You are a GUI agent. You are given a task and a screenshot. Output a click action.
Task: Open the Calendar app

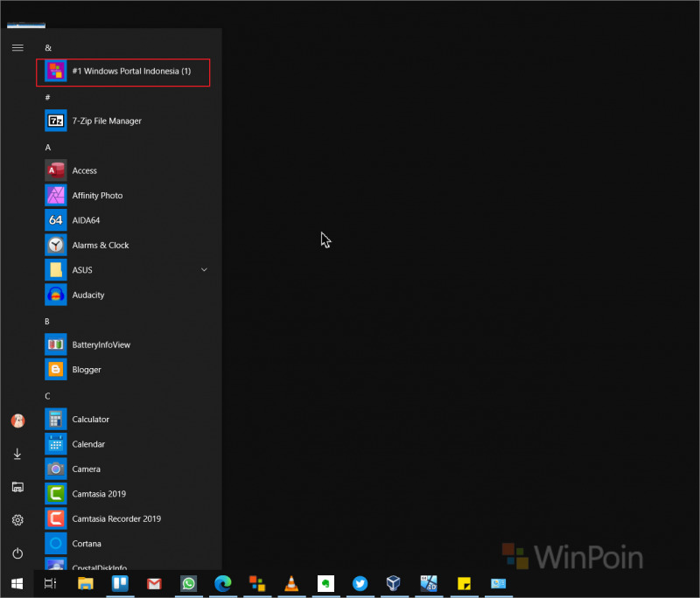tap(126, 444)
